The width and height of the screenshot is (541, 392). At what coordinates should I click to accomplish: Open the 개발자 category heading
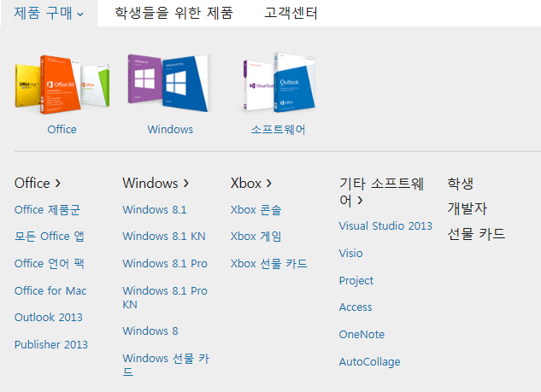pos(467,208)
